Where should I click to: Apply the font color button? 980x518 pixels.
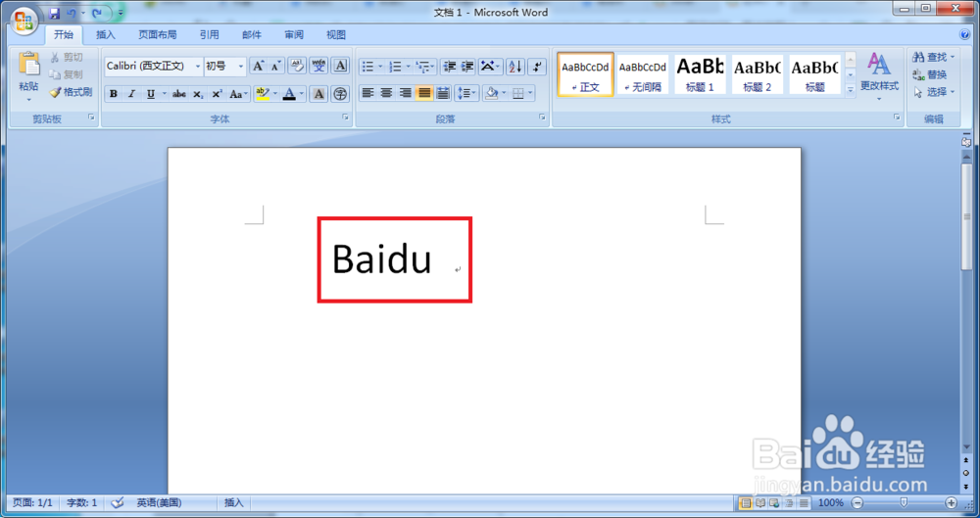coord(289,94)
